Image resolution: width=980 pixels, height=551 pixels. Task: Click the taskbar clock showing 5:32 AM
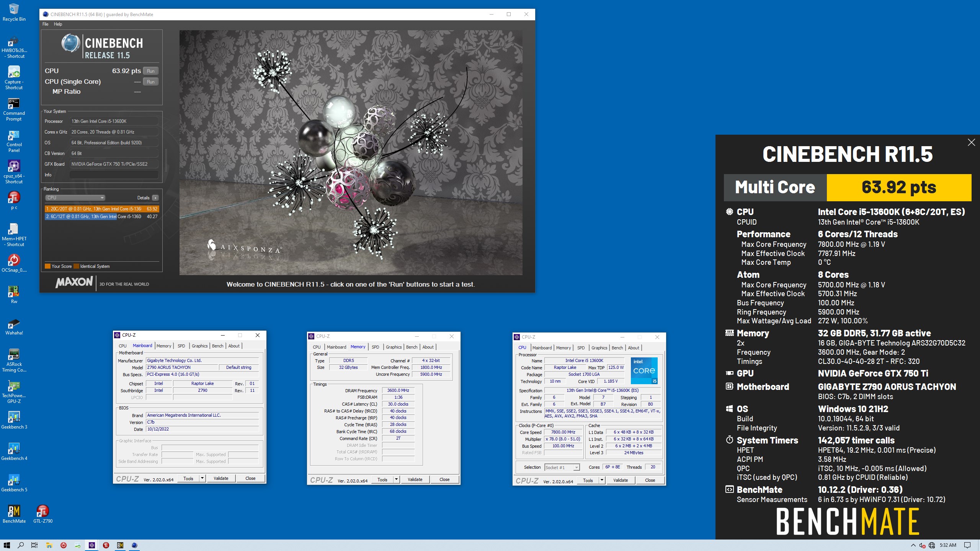click(x=948, y=545)
